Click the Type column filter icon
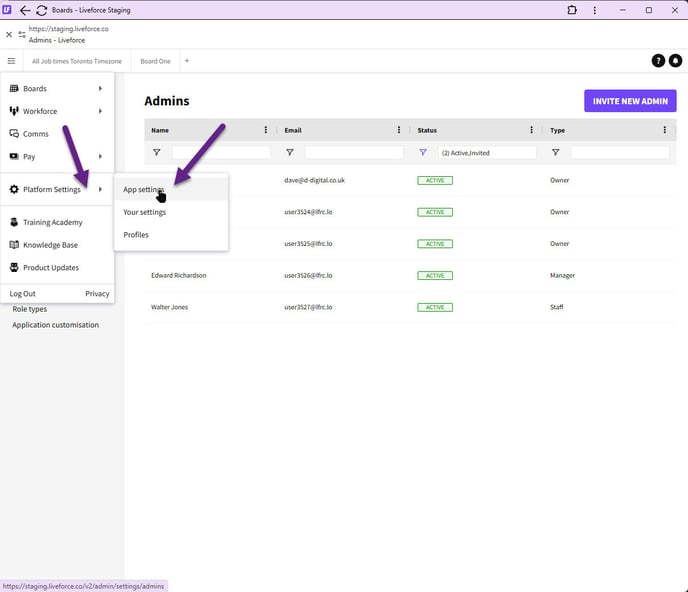The width and height of the screenshot is (688, 592). (556, 153)
